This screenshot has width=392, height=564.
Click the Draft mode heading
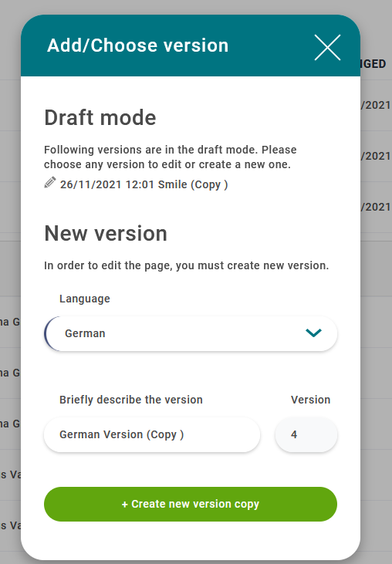[x=100, y=117]
